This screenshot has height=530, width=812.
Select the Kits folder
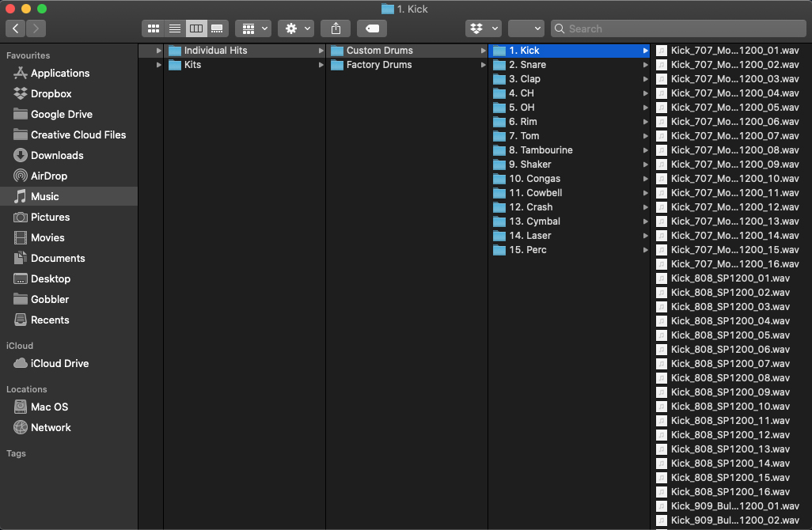(x=245, y=65)
